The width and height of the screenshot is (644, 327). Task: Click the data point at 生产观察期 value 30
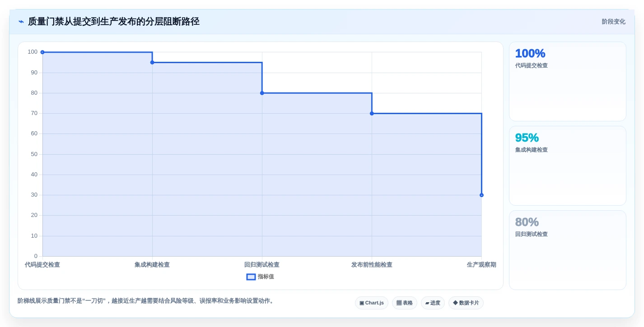point(481,195)
